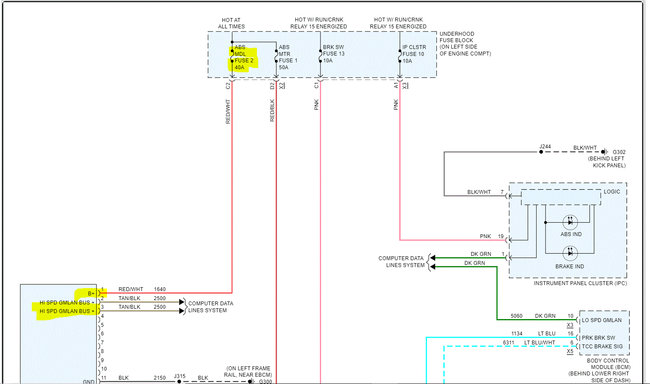Select the G302 ground label text
The width and height of the screenshot is (650, 384).
(x=619, y=152)
